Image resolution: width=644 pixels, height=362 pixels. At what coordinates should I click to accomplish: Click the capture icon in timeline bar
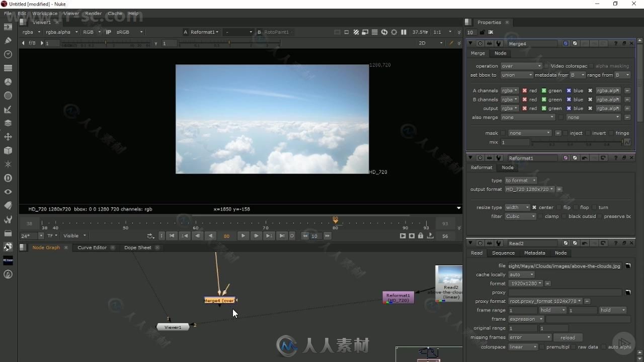pyautogui.click(x=412, y=236)
